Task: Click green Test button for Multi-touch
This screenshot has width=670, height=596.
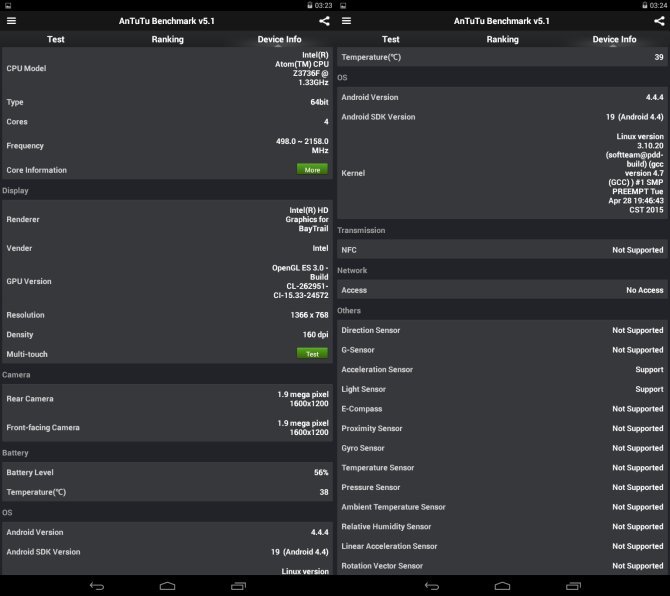Action: 312,354
